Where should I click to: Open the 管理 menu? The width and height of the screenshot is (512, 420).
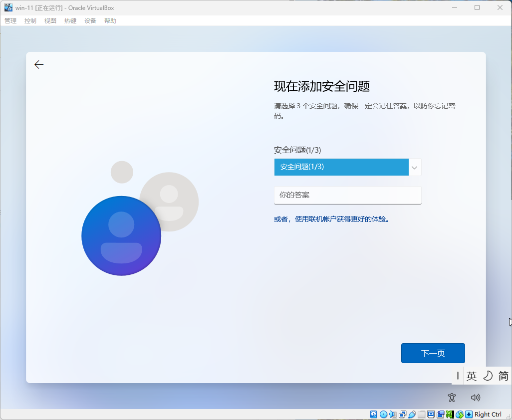(x=10, y=20)
